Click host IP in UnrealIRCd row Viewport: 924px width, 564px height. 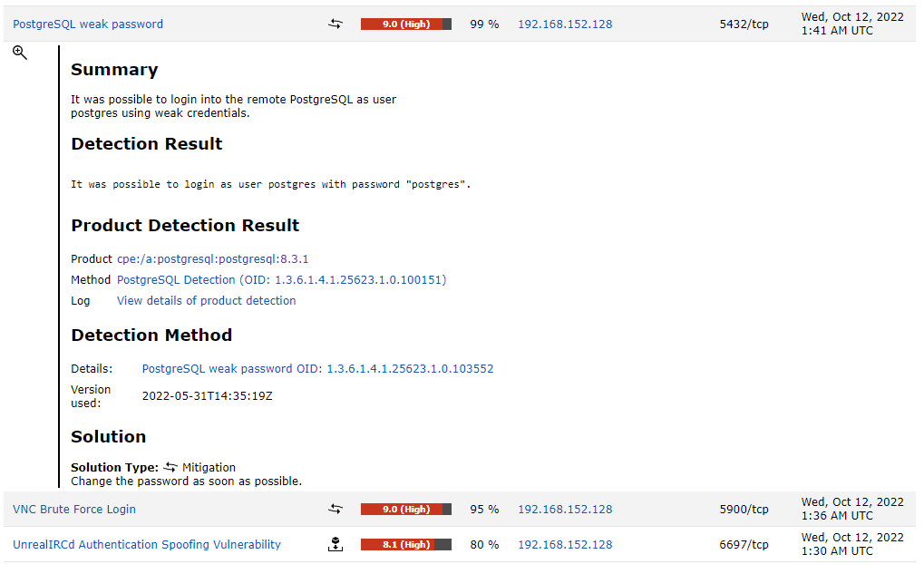coord(565,545)
